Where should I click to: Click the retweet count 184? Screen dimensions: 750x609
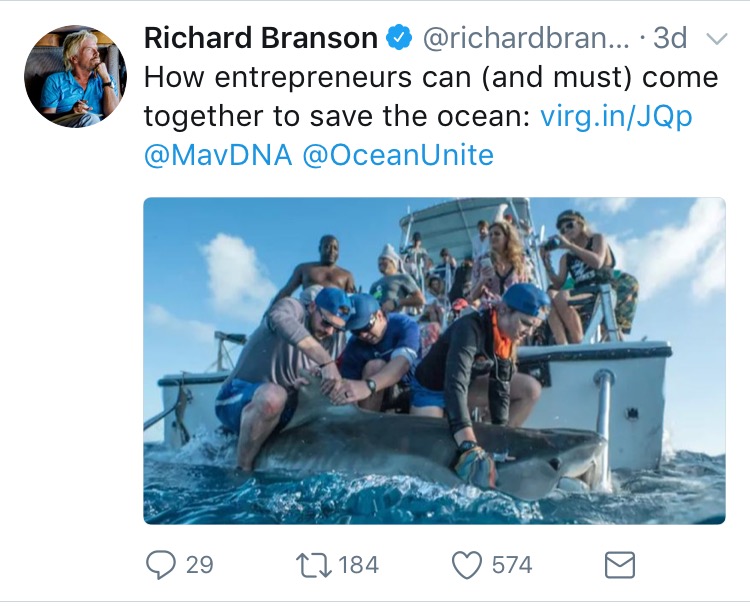tap(358, 565)
